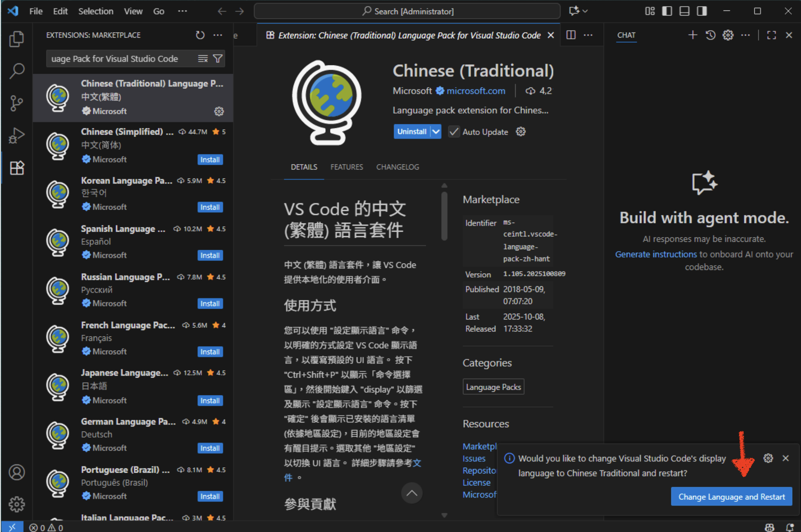Open the extensions filter funnel icon
The width and height of the screenshot is (801, 532).
click(x=218, y=59)
